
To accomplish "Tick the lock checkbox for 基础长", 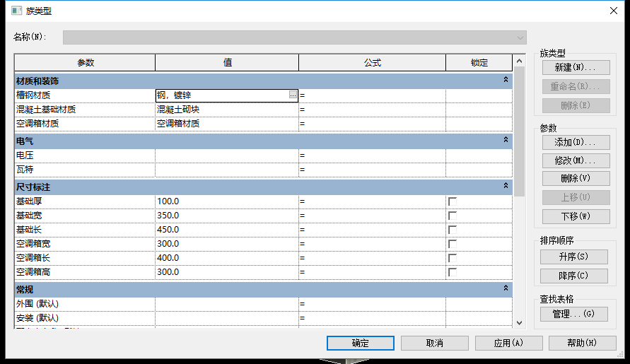I will (453, 230).
